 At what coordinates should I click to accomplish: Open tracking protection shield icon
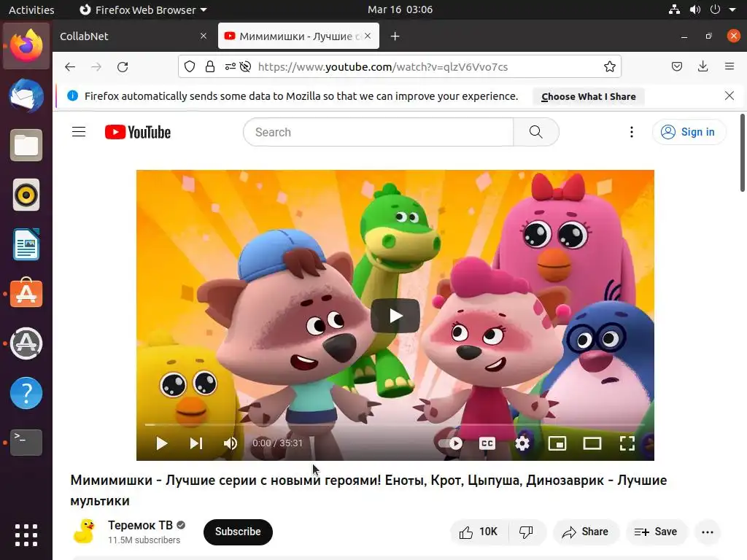[x=190, y=66]
